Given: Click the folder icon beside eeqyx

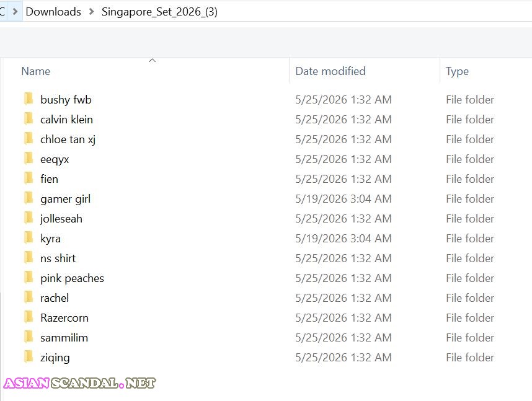Looking at the screenshot, I should click(x=29, y=159).
